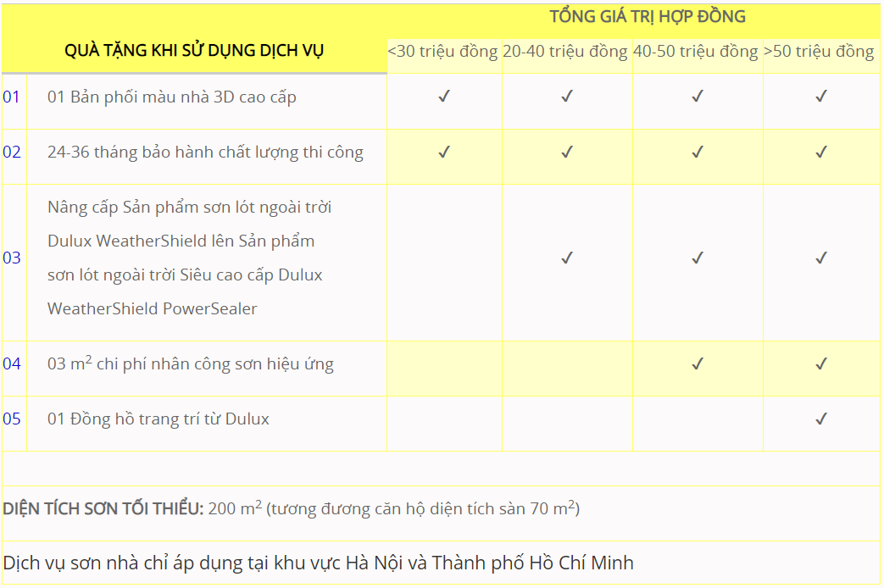Click the Hà Nội and Hồ Chí Minh service note
The image size is (884, 588).
(x=318, y=563)
